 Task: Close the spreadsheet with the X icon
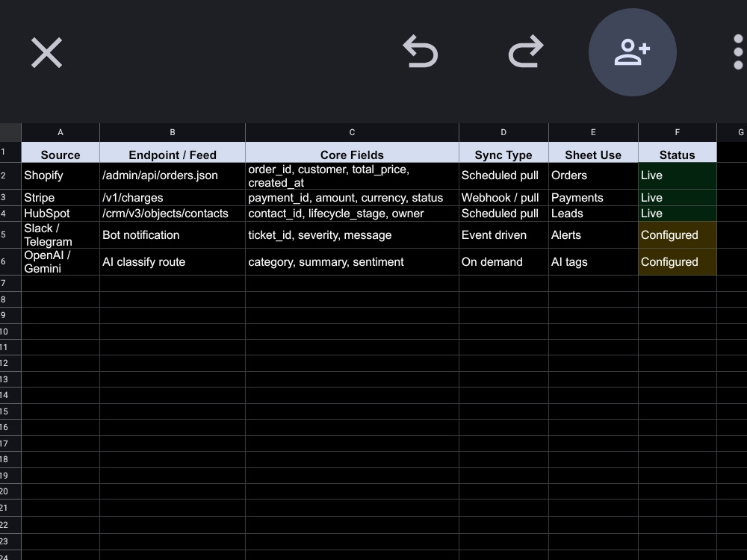(x=46, y=52)
